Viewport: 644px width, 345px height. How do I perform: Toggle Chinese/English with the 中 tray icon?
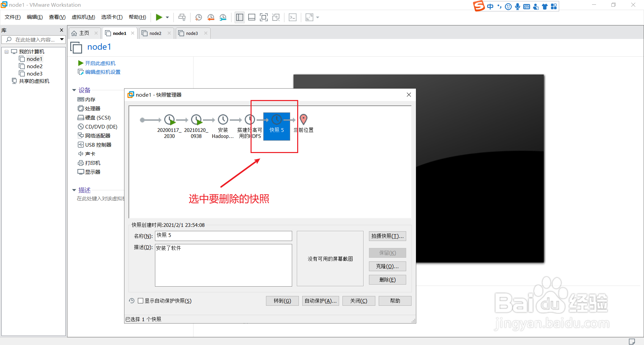tap(490, 6)
